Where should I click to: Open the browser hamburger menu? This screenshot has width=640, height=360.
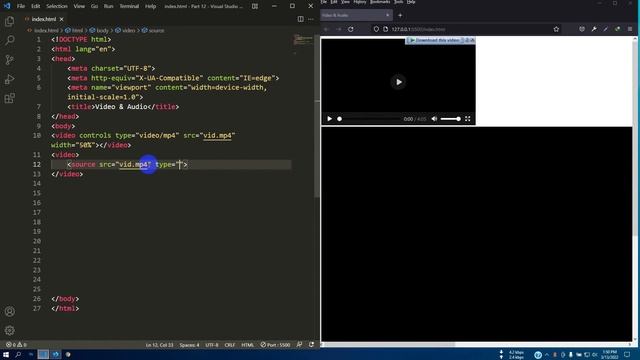tap(630, 29)
